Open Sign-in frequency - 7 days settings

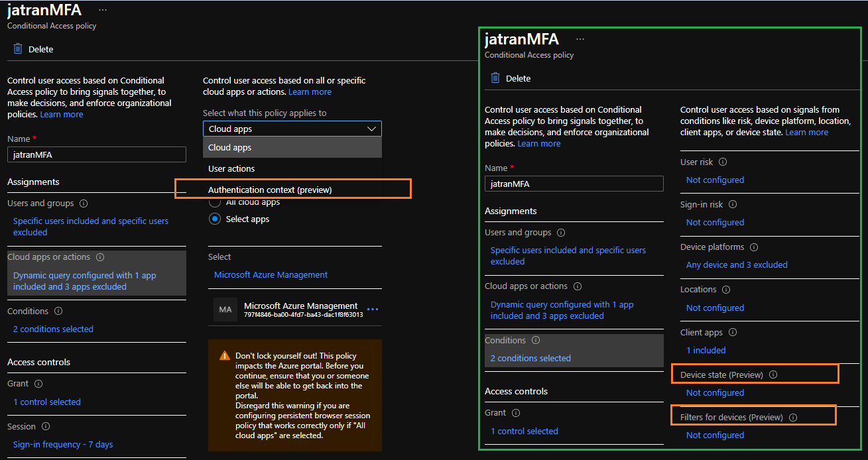click(x=62, y=444)
